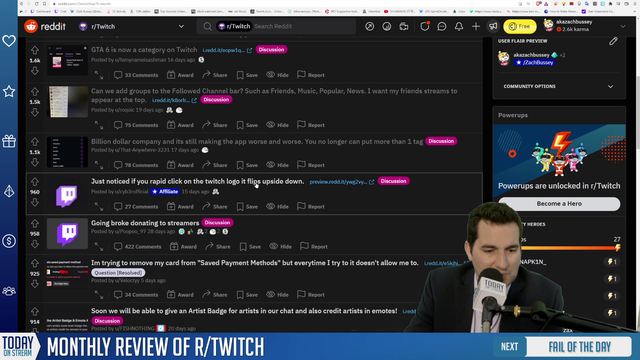Downvote the GTA 6 category post
This screenshot has width=640, height=360.
35,71
